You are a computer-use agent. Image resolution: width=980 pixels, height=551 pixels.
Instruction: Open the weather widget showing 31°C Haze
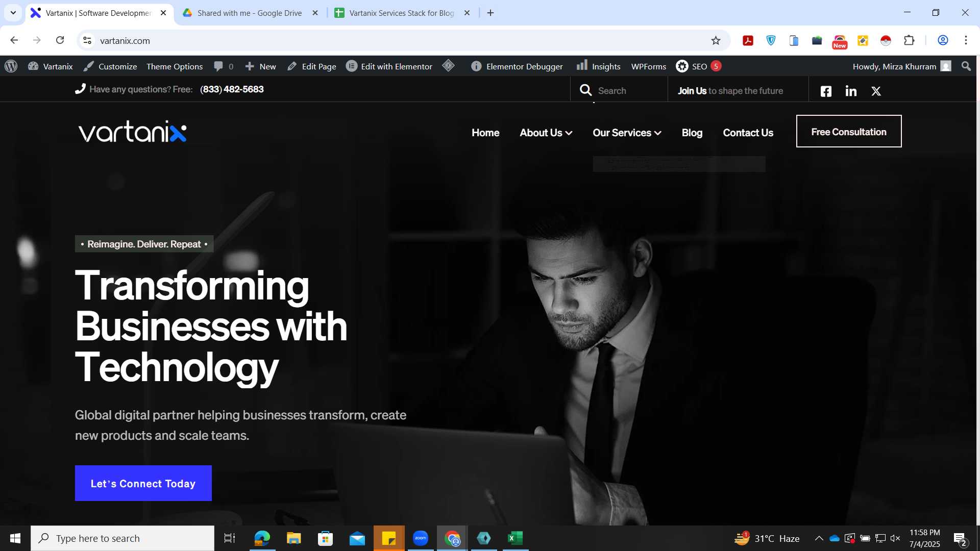[x=767, y=538]
